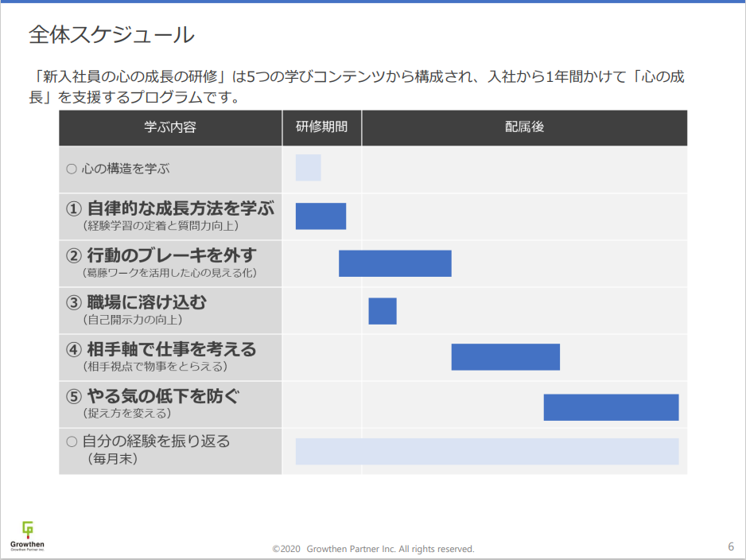Click the long light blue 毎月末 bar
This screenshot has width=746, height=560.
(487, 451)
